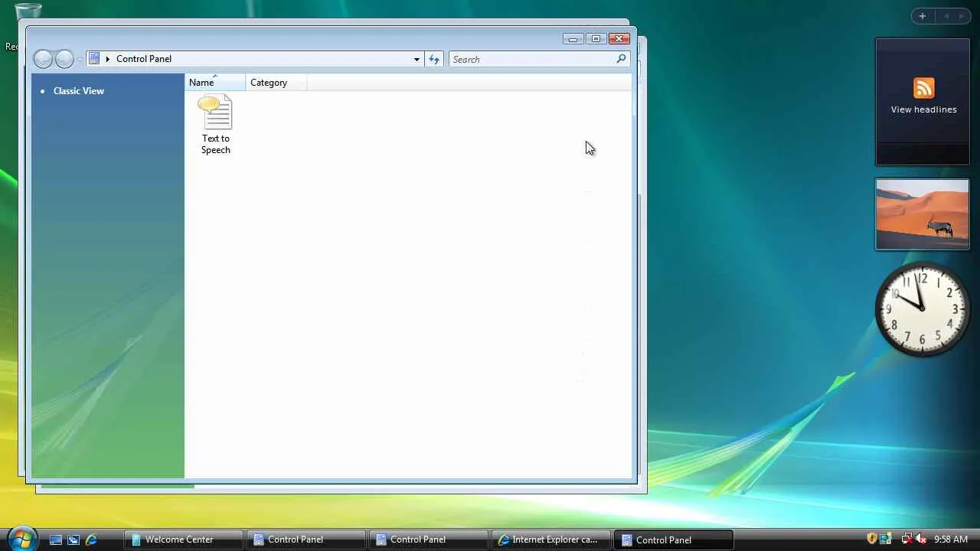Viewport: 980px width, 551px height.
Task: Open the address bar history dropdown
Action: (x=416, y=59)
